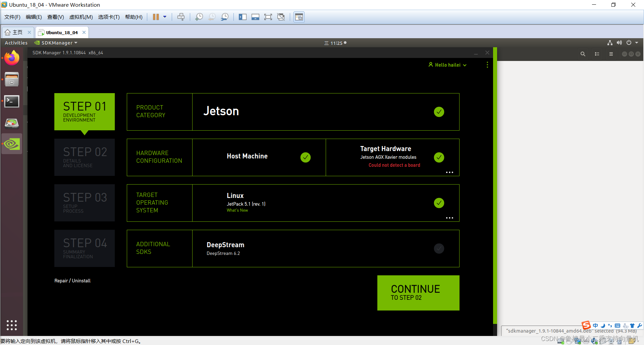Open snapshot manager toolbar icon
This screenshot has width=644, height=345.
[225, 17]
